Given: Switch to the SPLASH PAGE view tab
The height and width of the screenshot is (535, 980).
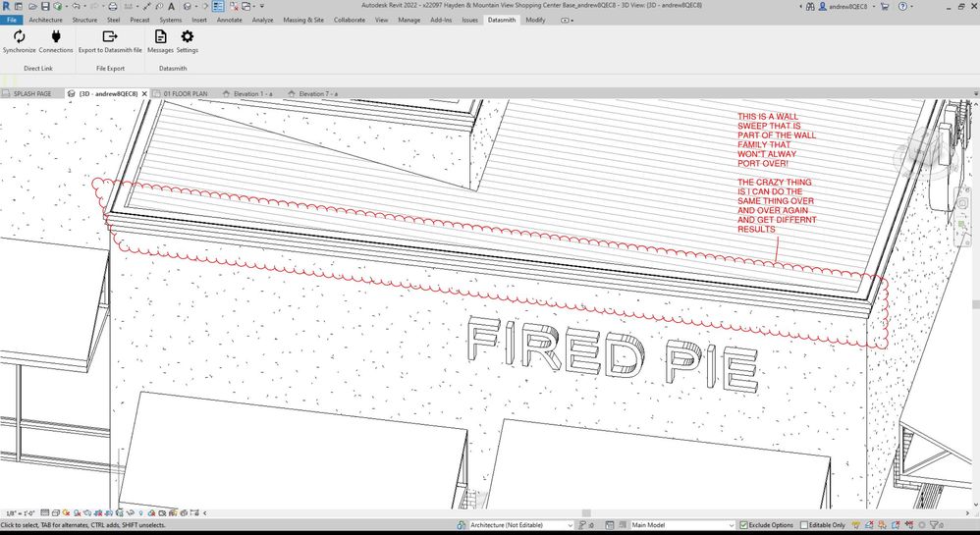Looking at the screenshot, I should point(31,94).
